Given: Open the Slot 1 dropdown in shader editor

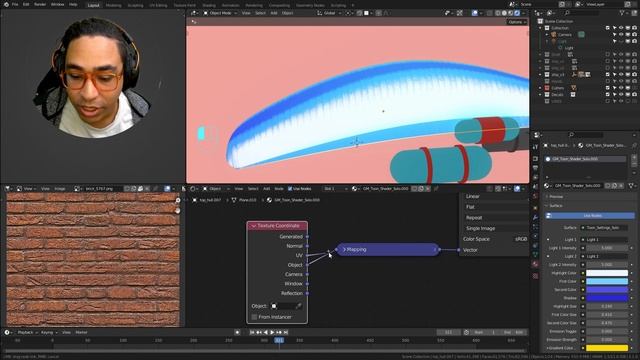Looking at the screenshot, I should [336, 189].
